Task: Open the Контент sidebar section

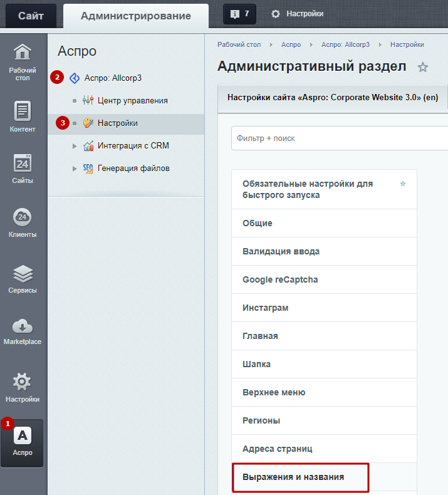Action: point(23,117)
